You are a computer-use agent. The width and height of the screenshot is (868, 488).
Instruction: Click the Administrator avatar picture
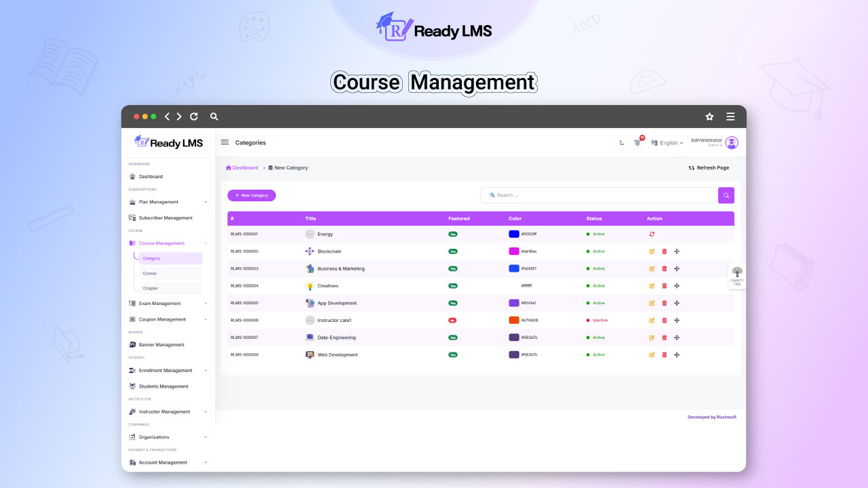coord(732,143)
